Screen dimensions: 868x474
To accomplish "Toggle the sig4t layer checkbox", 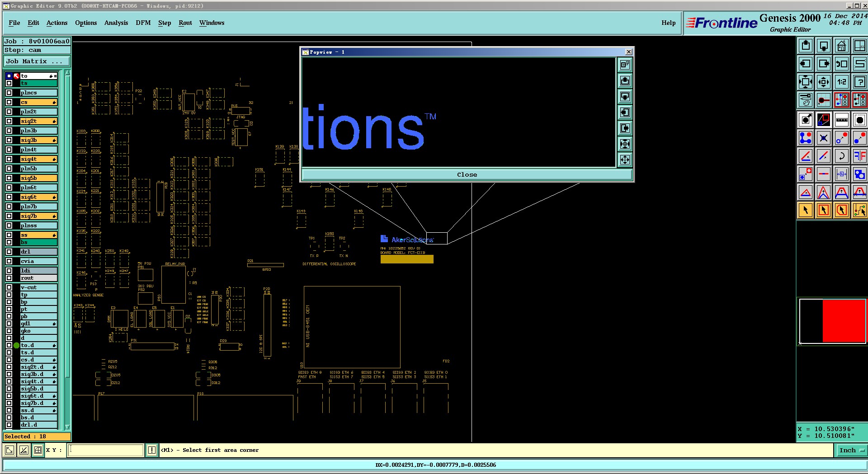I will tap(9, 159).
